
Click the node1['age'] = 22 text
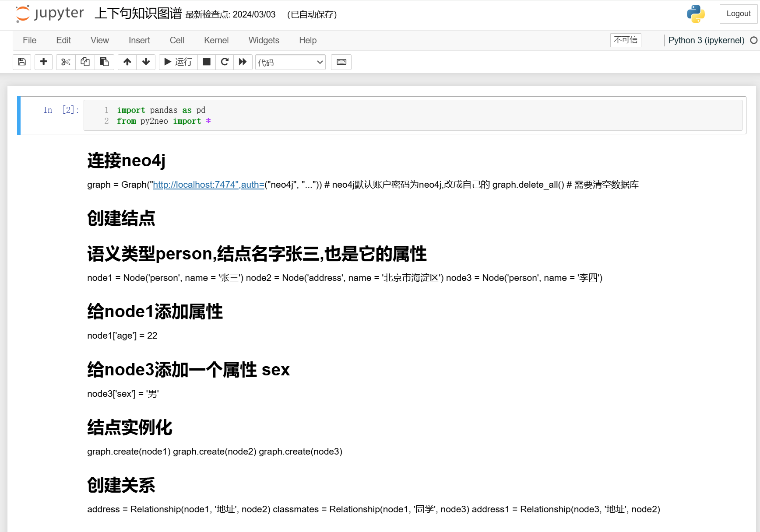point(122,336)
